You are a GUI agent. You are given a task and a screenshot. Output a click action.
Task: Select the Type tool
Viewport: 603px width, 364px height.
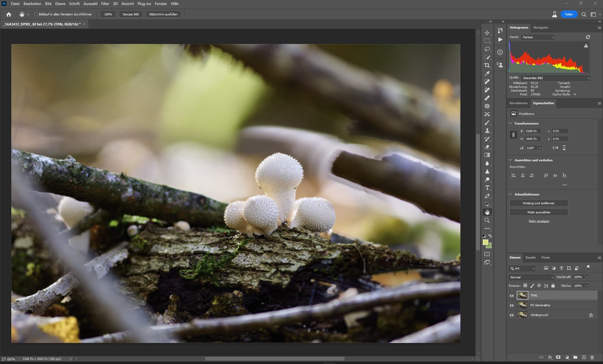click(487, 188)
